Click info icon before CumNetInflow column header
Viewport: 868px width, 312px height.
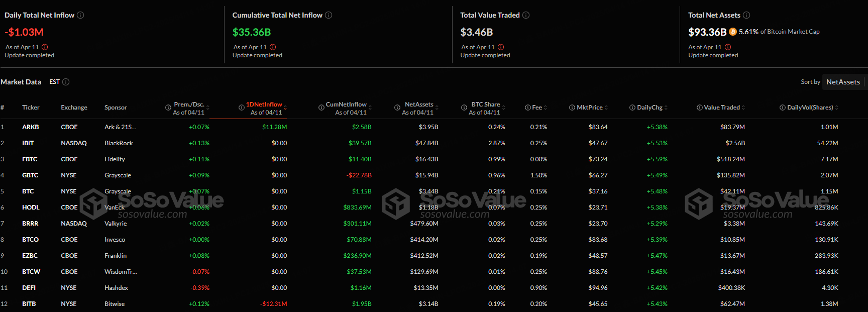coord(321,108)
